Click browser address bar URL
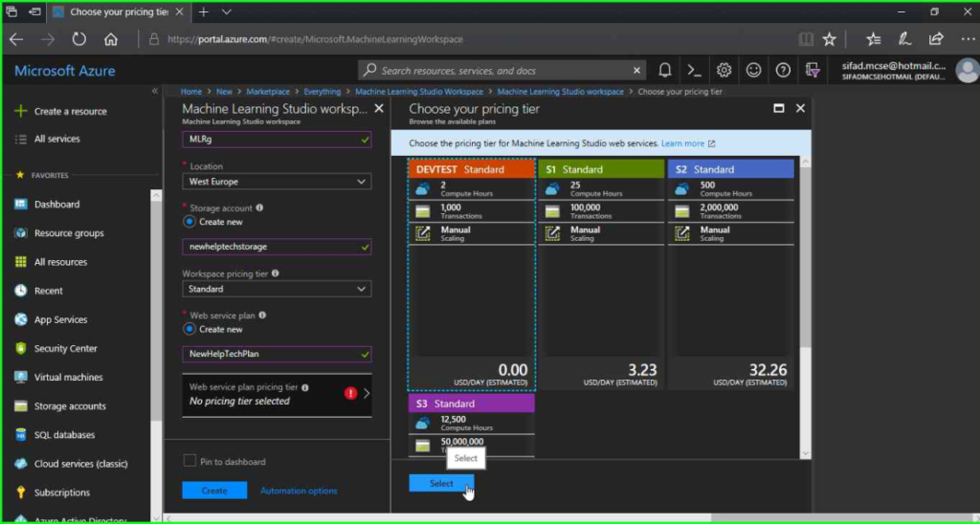Viewport: 980px width, 524px height. [x=315, y=38]
